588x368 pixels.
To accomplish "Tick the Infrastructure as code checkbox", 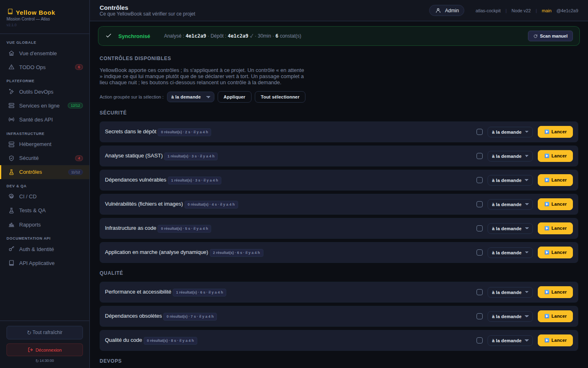I will 479,229.
